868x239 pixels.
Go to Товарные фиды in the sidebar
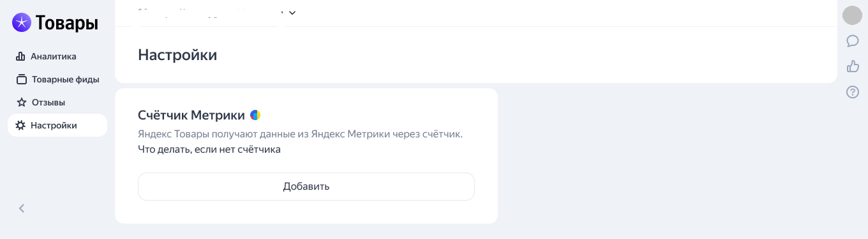(66, 80)
